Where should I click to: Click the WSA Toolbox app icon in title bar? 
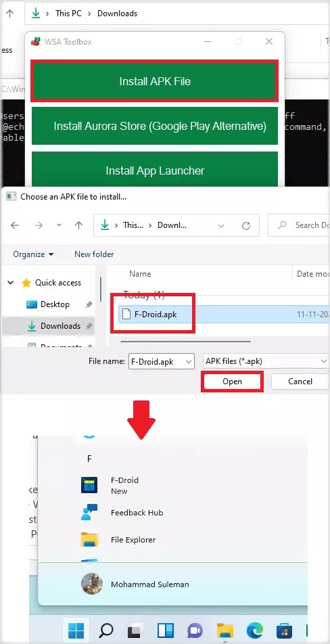(36, 41)
